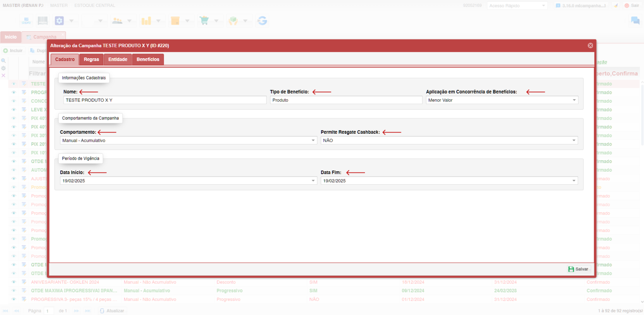644x315 pixels.
Task: Open the blue gear settings icon
Action: (x=59, y=21)
